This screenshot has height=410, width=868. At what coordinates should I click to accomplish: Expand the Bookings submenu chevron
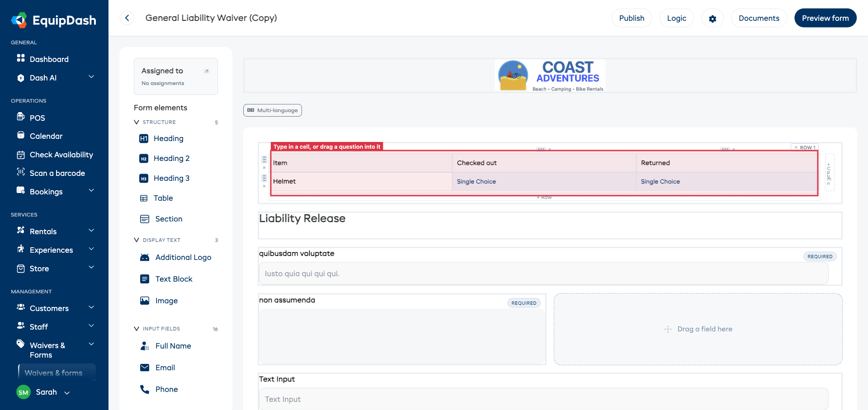[x=91, y=190]
